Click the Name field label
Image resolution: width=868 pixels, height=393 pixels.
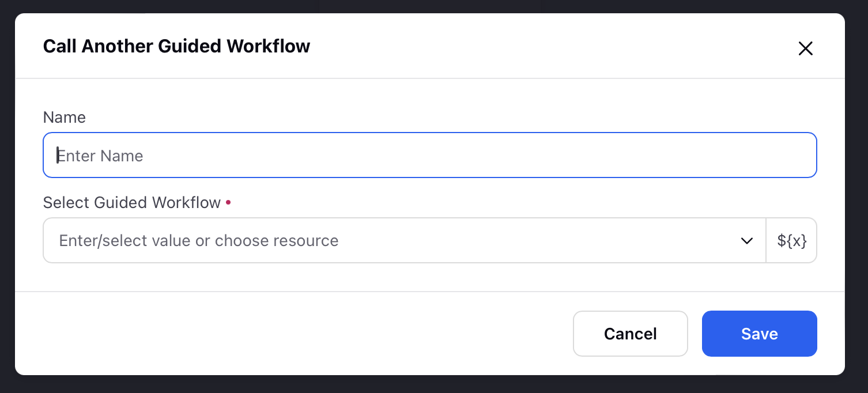coord(65,118)
